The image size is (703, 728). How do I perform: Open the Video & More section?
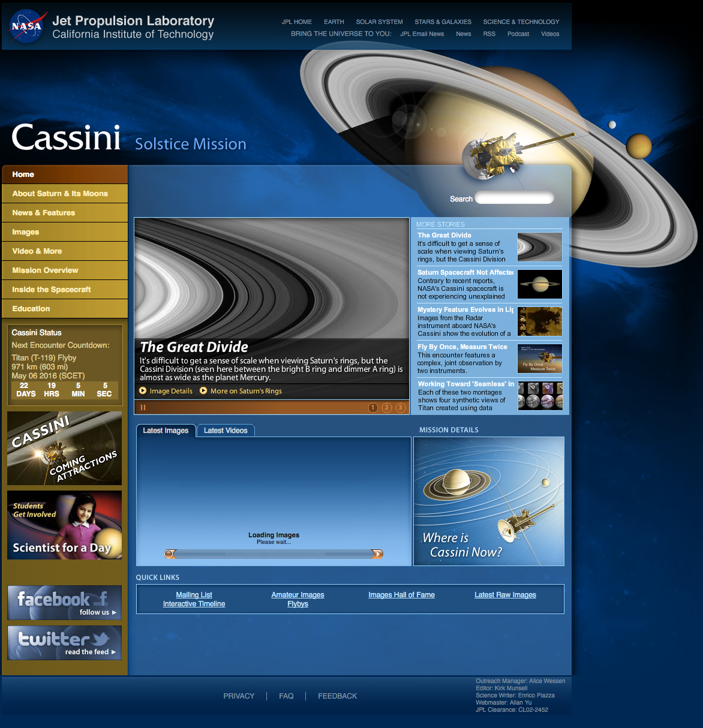click(65, 251)
